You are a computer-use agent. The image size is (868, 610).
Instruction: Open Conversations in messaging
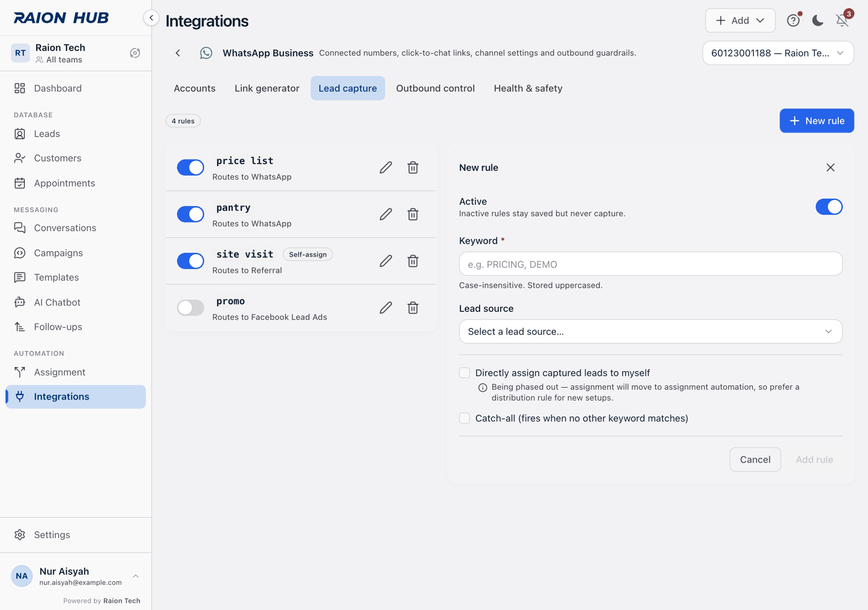(x=75, y=228)
